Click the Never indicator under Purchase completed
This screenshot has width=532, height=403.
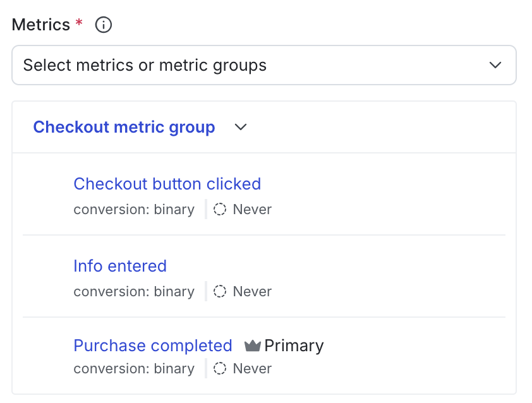[x=253, y=368]
